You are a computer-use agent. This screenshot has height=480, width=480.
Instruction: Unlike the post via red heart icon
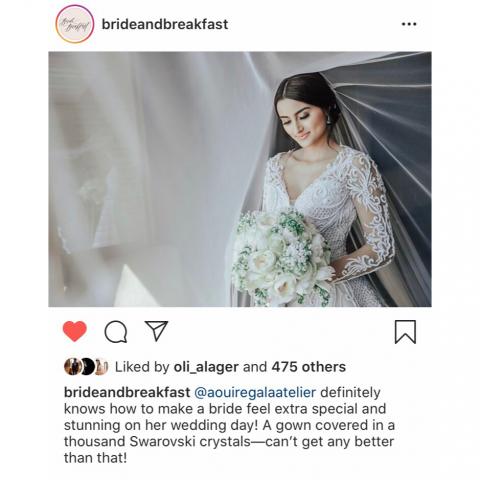point(75,331)
